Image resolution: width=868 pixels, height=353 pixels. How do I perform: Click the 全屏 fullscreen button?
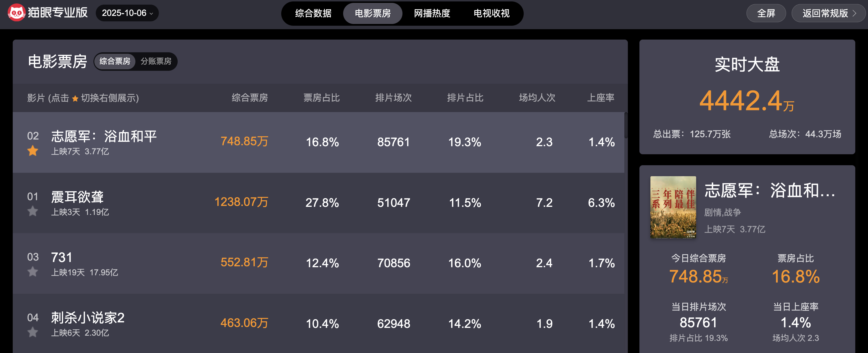click(766, 13)
